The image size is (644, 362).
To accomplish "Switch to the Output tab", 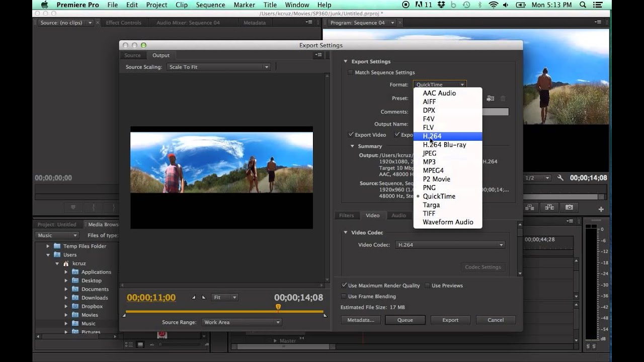I will 161,55.
